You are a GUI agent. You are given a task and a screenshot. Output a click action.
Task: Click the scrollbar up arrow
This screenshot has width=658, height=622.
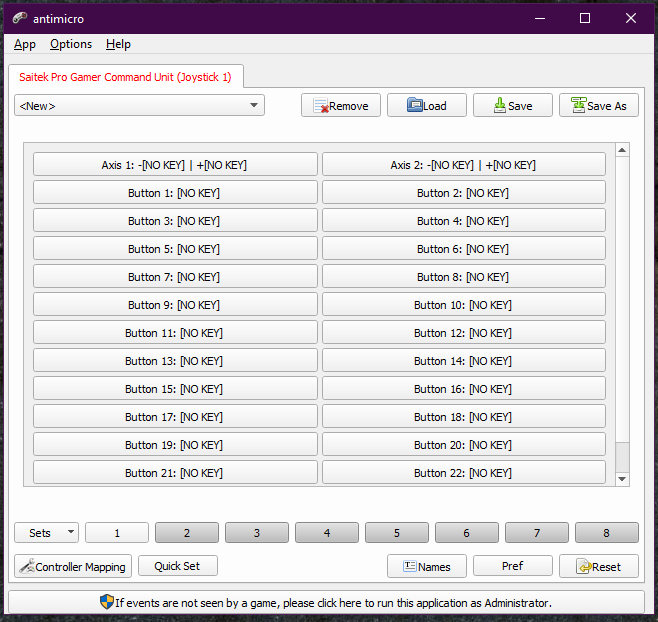tap(622, 150)
